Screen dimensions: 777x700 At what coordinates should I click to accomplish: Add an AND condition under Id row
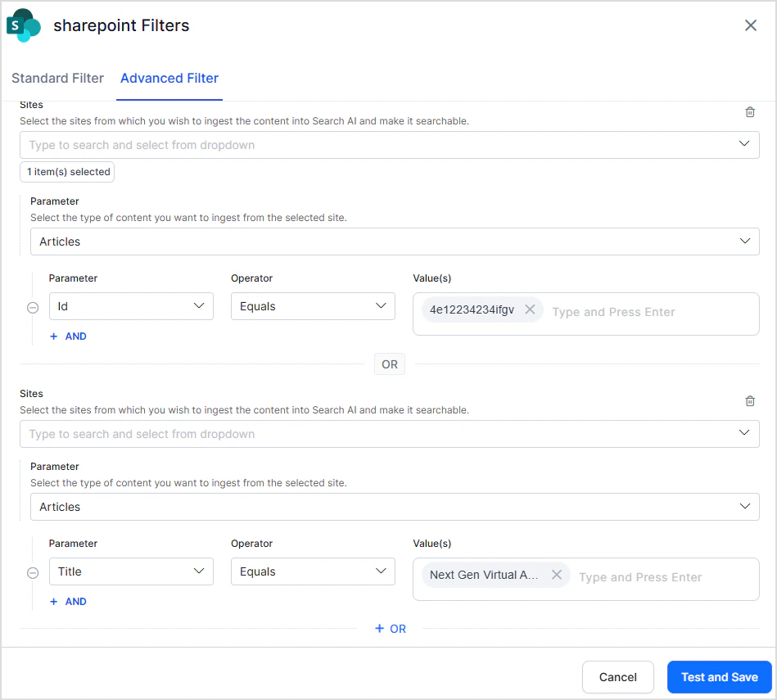[x=69, y=336]
